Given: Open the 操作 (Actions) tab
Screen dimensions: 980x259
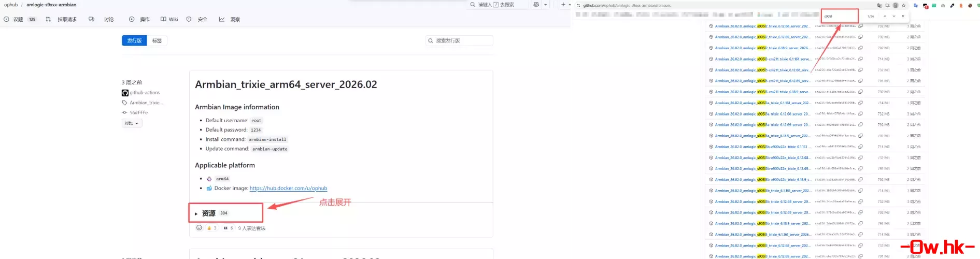Looking at the screenshot, I should click(139, 19).
